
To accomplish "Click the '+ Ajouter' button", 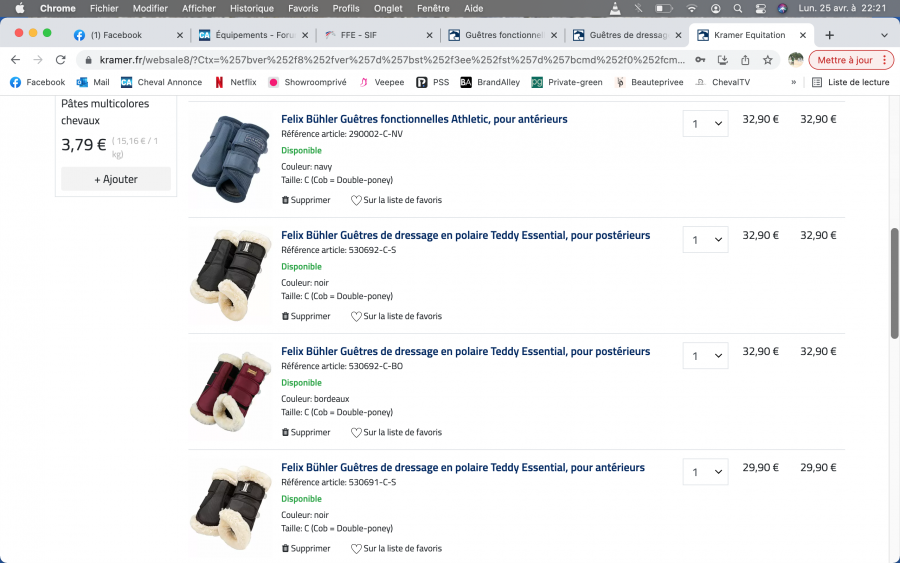I will [x=116, y=179].
